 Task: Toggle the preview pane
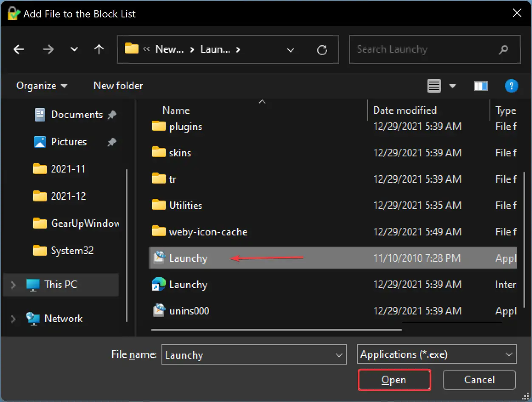tap(481, 86)
